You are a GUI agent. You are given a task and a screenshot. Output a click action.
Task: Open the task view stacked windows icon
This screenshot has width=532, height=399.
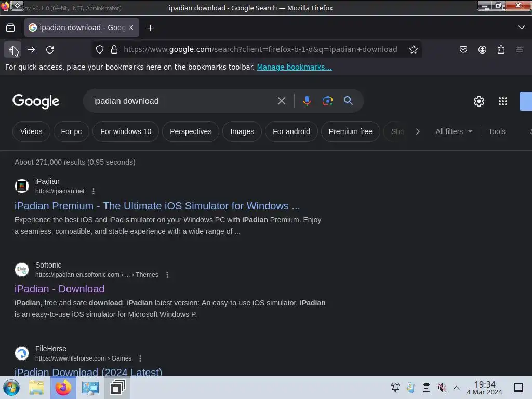coord(118,388)
